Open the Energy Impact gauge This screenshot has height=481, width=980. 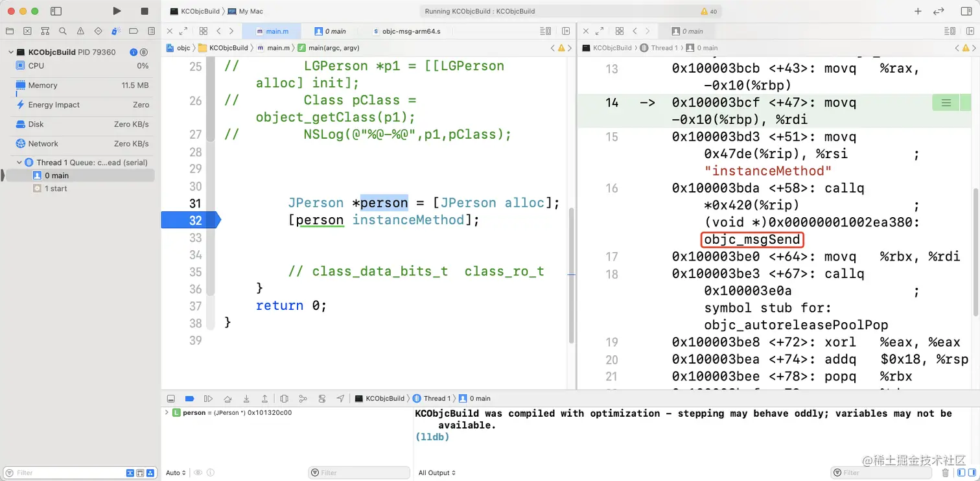(x=81, y=105)
